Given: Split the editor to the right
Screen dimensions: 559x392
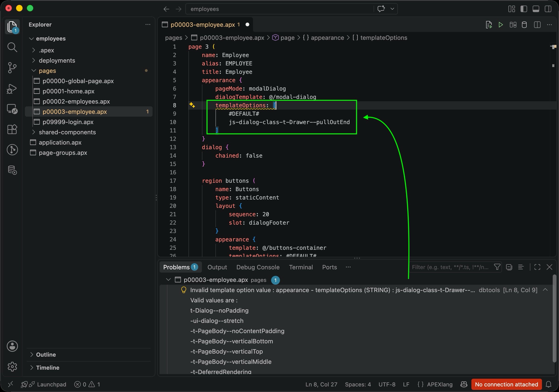Looking at the screenshot, I should pyautogui.click(x=537, y=25).
